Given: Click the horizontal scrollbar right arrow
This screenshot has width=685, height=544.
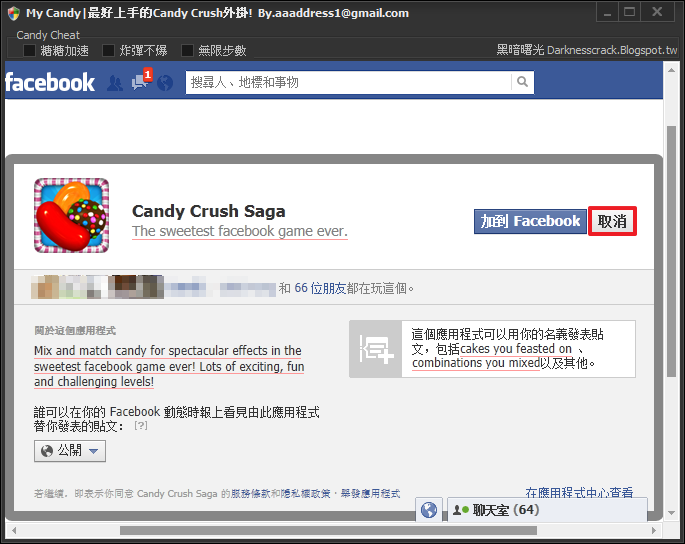Looking at the screenshot, I should click(654, 530).
